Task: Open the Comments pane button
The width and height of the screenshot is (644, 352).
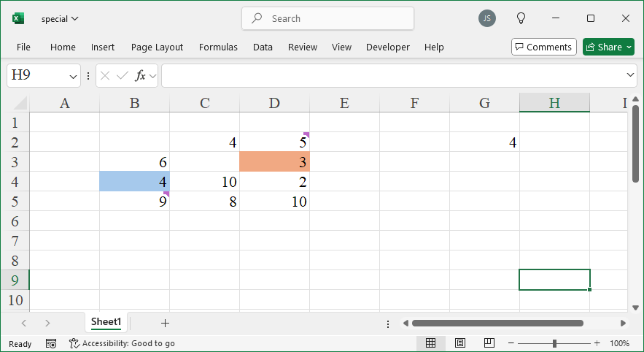Action: (543, 47)
